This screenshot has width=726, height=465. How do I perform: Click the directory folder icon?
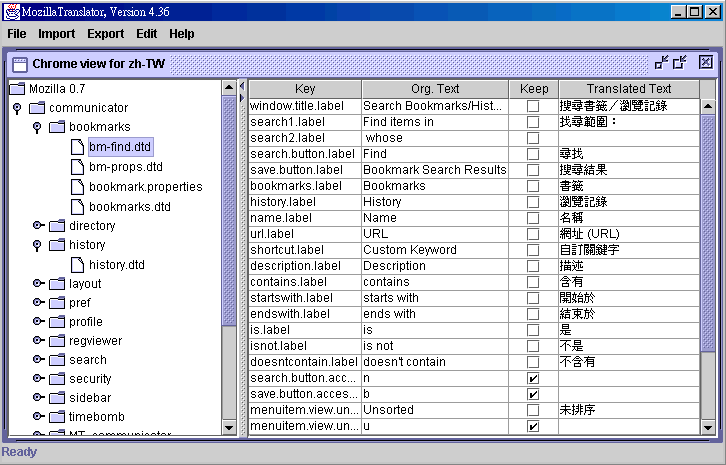click(57, 226)
